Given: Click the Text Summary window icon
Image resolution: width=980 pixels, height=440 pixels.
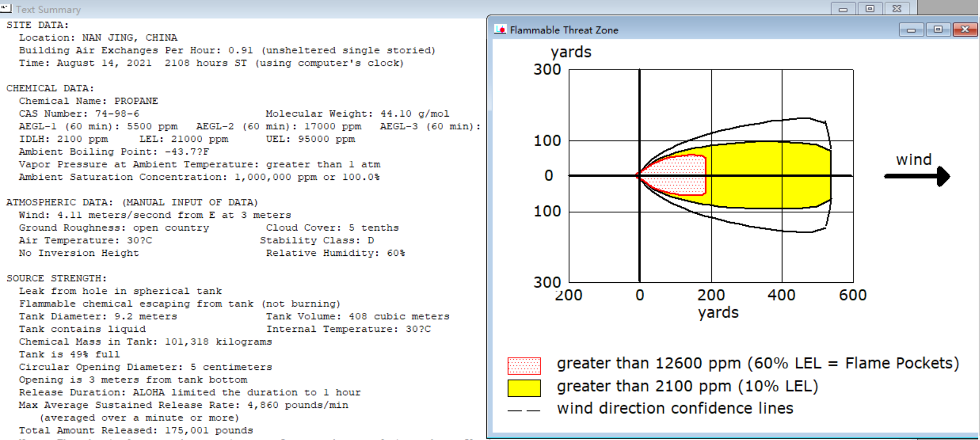Looking at the screenshot, I should click(x=6, y=8).
